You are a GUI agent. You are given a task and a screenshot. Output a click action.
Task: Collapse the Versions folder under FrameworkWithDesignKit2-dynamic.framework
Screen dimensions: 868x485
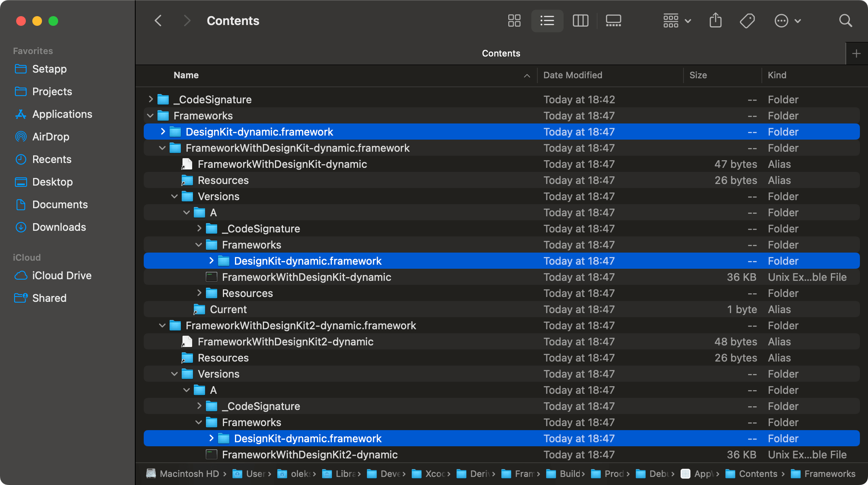tap(174, 374)
